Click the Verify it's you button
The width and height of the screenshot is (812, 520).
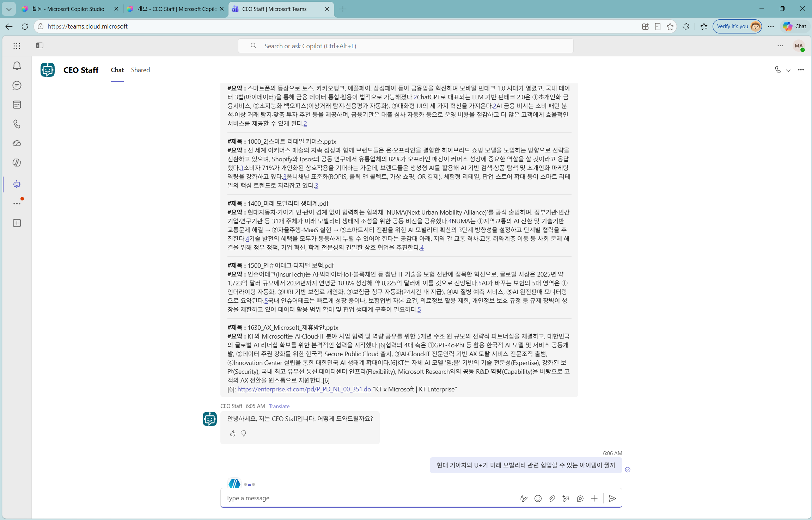pos(737,26)
